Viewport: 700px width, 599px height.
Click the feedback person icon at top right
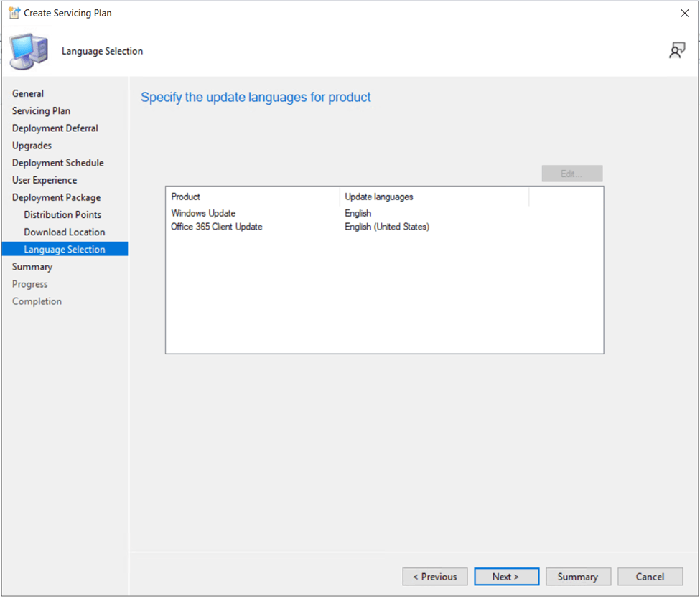point(676,50)
